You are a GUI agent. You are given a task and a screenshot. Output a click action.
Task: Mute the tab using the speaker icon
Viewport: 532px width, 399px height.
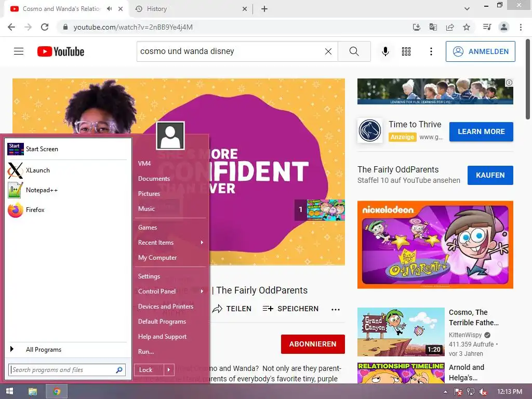tap(109, 9)
